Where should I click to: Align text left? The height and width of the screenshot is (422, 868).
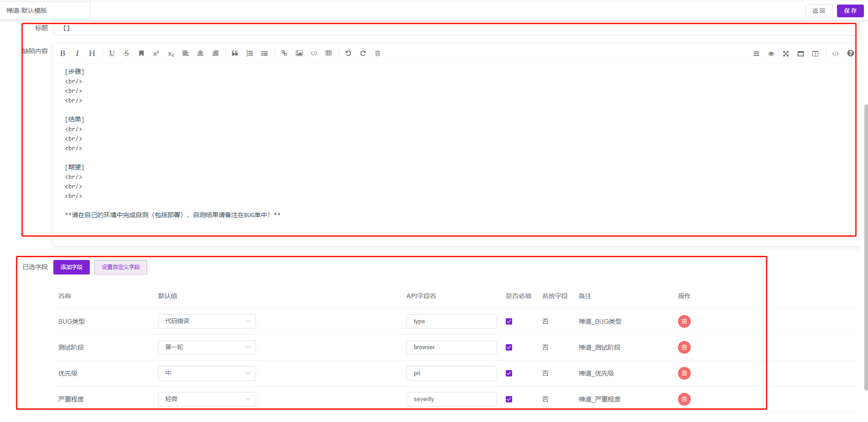(x=185, y=53)
